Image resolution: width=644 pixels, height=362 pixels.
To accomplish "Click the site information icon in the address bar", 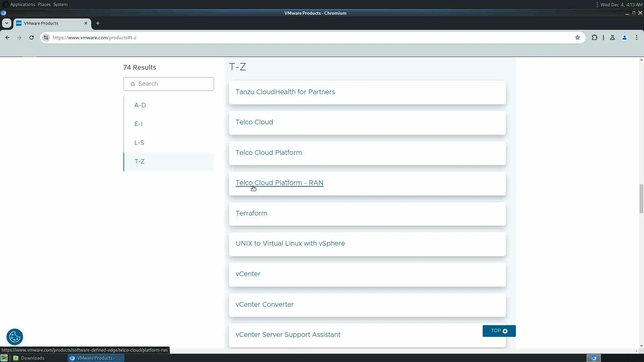I will tap(46, 38).
